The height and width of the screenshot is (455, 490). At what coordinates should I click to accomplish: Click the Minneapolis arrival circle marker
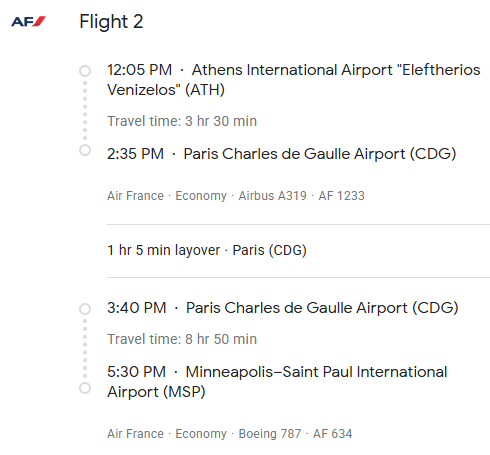tap(85, 388)
